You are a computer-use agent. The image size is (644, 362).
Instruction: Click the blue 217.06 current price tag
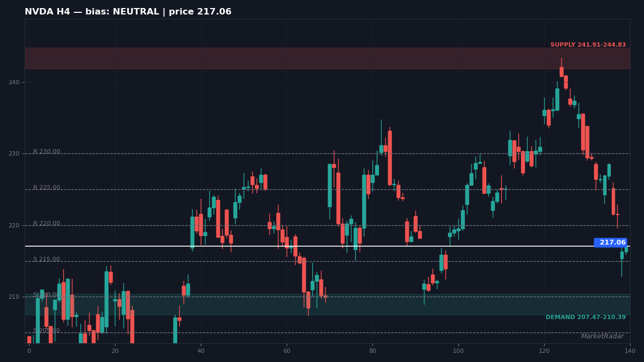(x=611, y=242)
